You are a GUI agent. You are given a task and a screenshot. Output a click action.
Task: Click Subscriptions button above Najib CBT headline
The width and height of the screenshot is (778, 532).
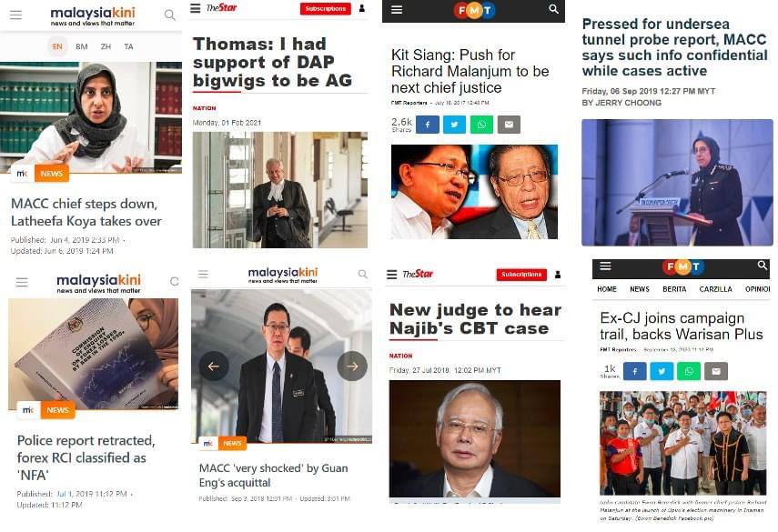click(521, 274)
